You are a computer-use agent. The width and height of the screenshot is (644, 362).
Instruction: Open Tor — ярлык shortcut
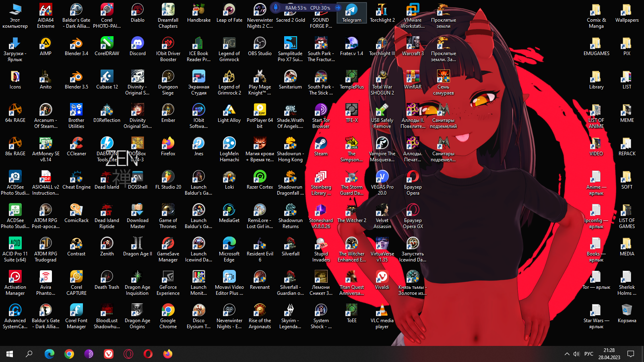[596, 280]
